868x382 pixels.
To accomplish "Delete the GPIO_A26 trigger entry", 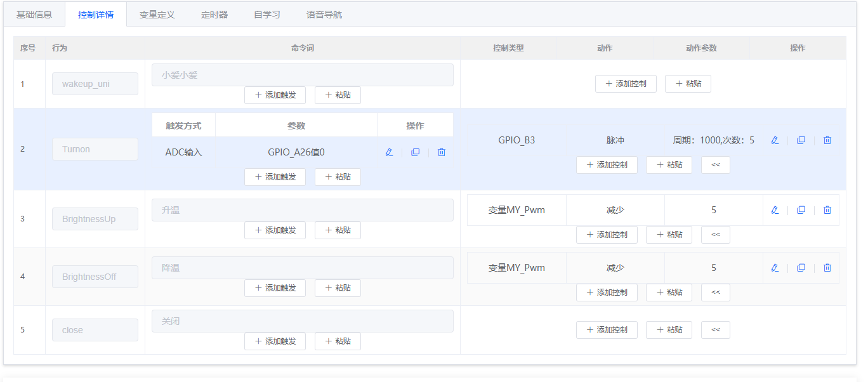I will click(441, 152).
